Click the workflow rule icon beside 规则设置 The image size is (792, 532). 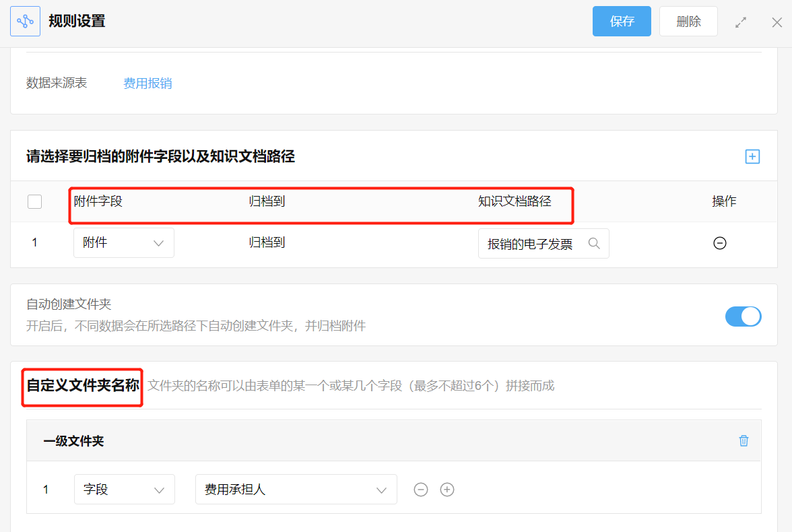pos(26,22)
